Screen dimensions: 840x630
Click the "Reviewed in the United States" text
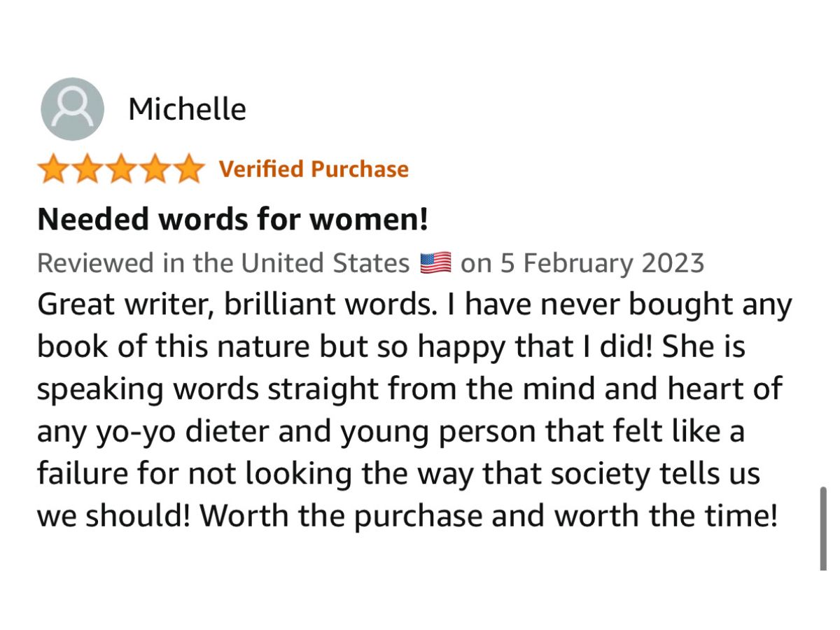click(x=223, y=263)
